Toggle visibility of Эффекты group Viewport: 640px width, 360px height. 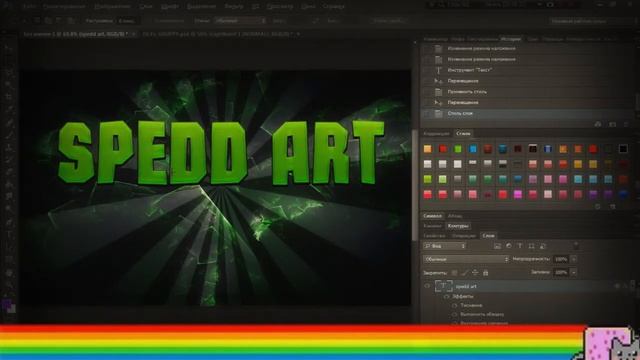coord(447,296)
